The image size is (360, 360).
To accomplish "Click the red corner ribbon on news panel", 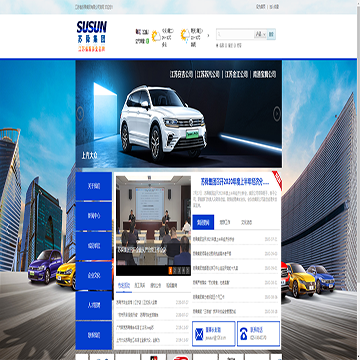I will [277, 180].
